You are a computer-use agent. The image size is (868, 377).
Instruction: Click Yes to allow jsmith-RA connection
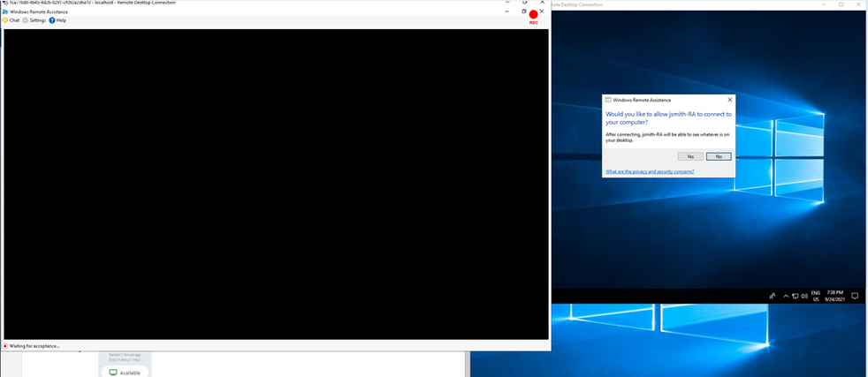690,156
